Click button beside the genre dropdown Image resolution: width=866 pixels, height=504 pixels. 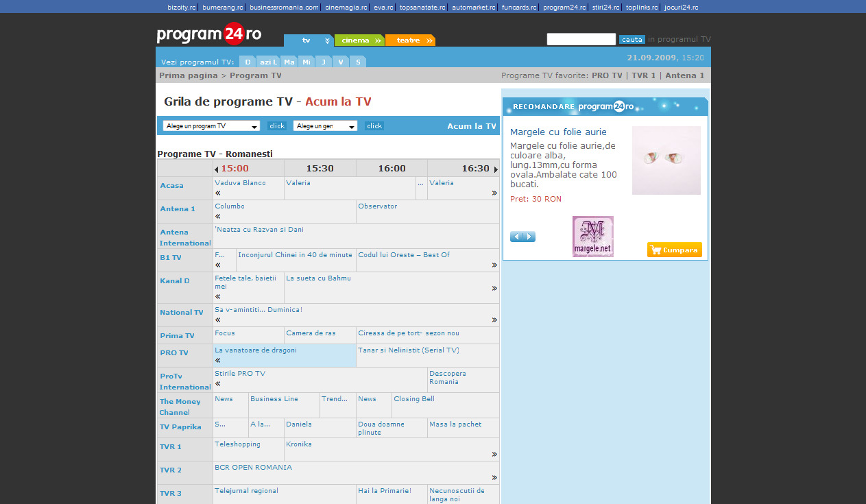[x=374, y=126]
